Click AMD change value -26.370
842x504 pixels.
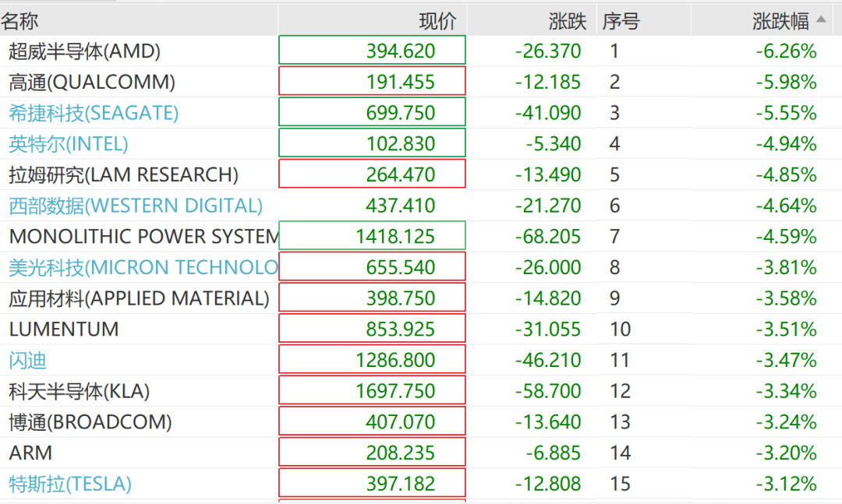click(x=548, y=51)
